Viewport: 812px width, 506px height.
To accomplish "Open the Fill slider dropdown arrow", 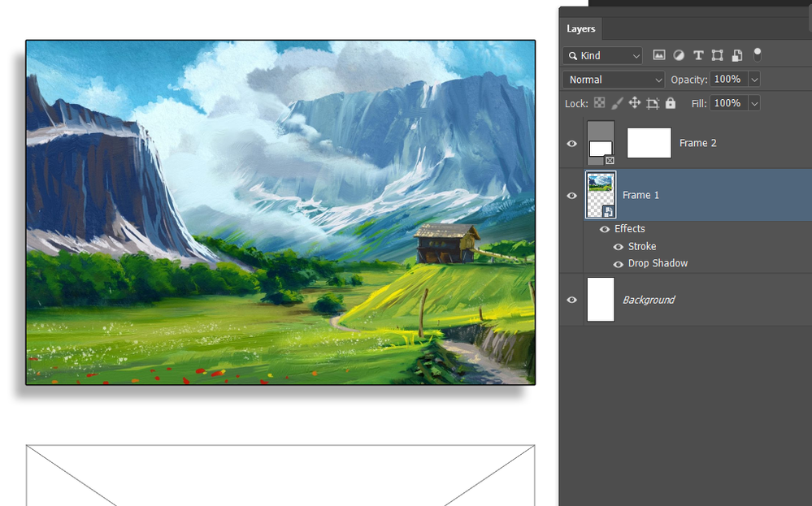I will tap(754, 103).
